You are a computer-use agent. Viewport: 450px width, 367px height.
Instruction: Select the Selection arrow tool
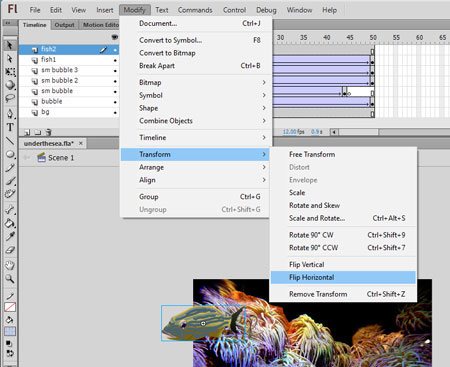click(10, 45)
